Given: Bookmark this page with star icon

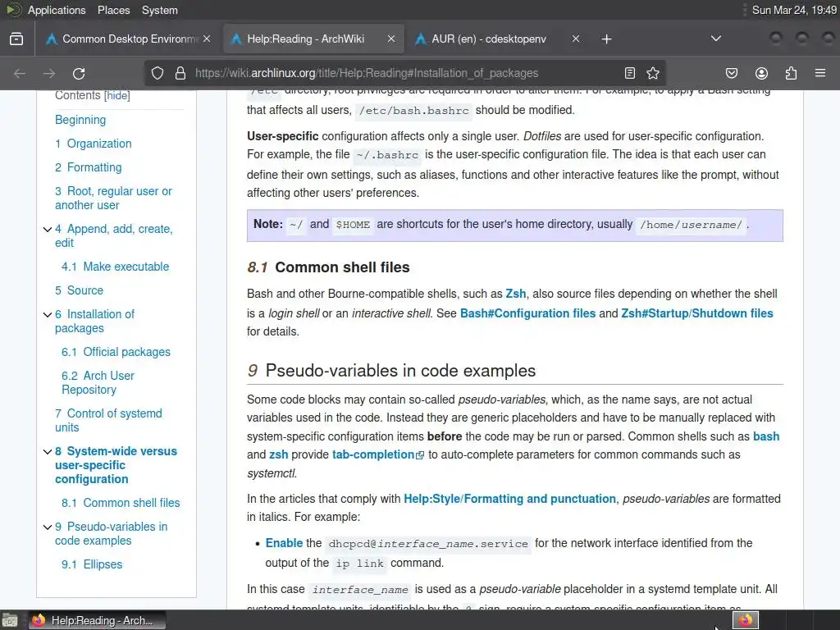Looking at the screenshot, I should [652, 73].
